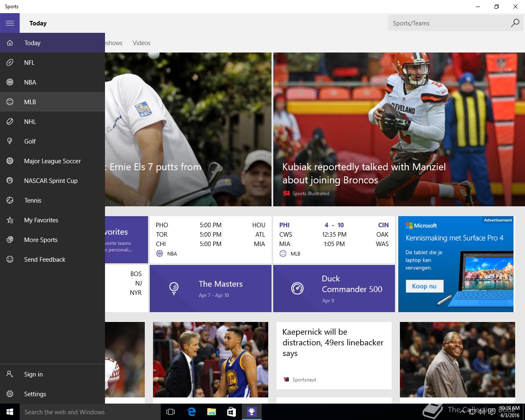The width and height of the screenshot is (525, 420).
Task: Click the Golf ball icon
Action: [x=10, y=141]
